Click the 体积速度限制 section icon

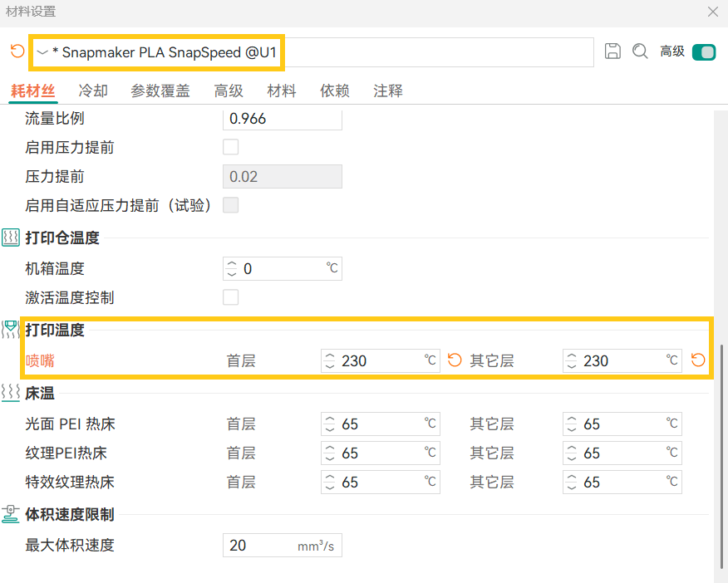click(x=11, y=514)
